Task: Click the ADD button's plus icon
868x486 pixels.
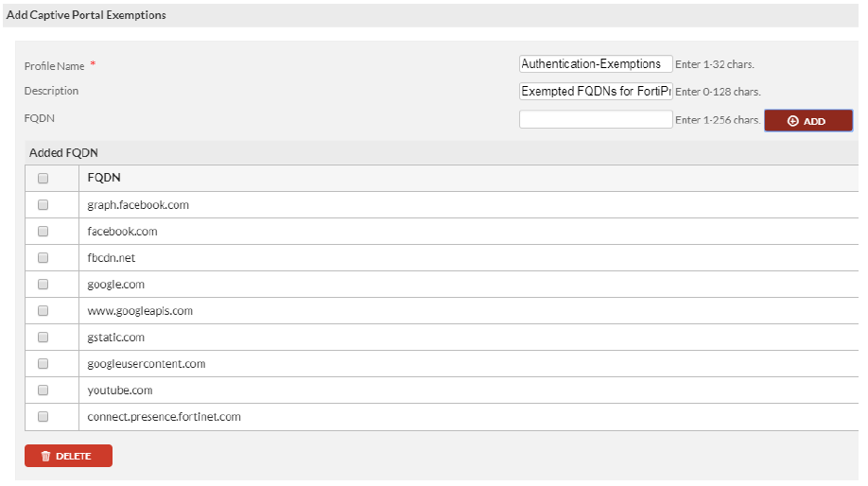Action: 792,121
